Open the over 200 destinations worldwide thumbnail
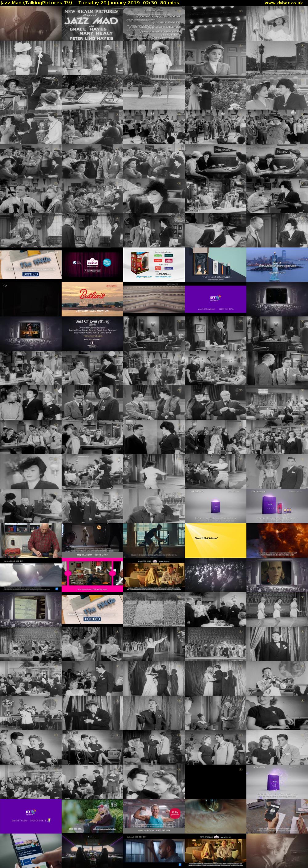Viewport: 308px width, 868px height. pos(277,265)
